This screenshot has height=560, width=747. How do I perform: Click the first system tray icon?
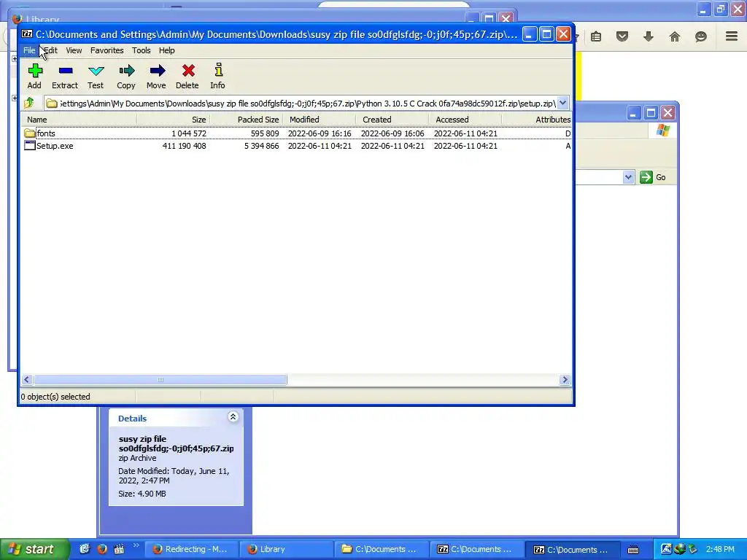[667, 549]
